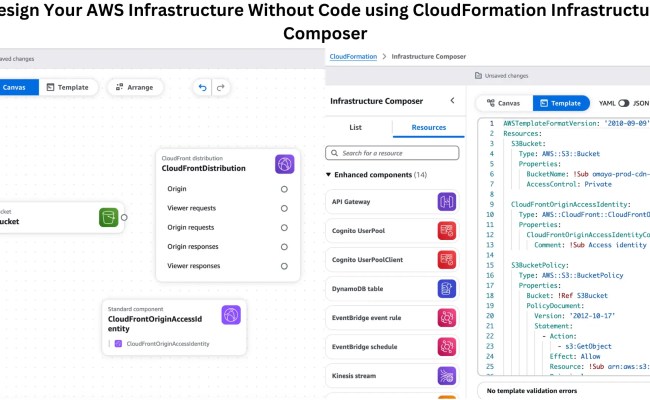Click code line 'Effect: Allow'
This screenshot has height=400, width=650.
pos(575,356)
